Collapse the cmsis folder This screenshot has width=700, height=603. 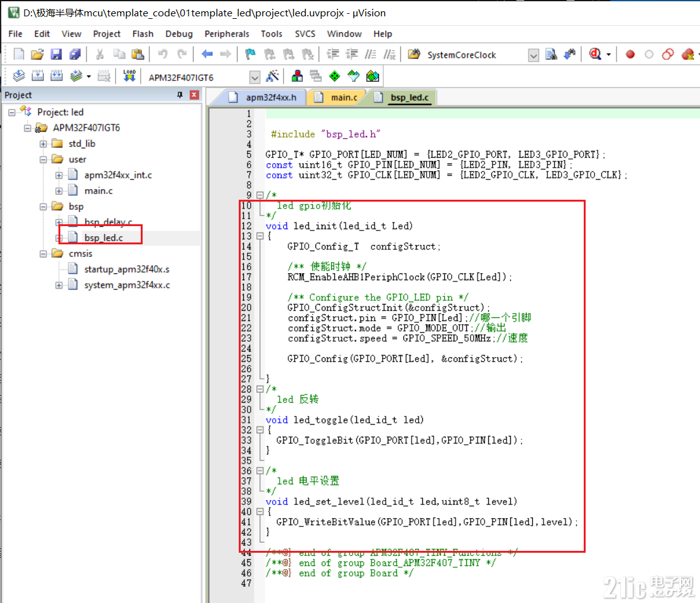tap(43, 254)
